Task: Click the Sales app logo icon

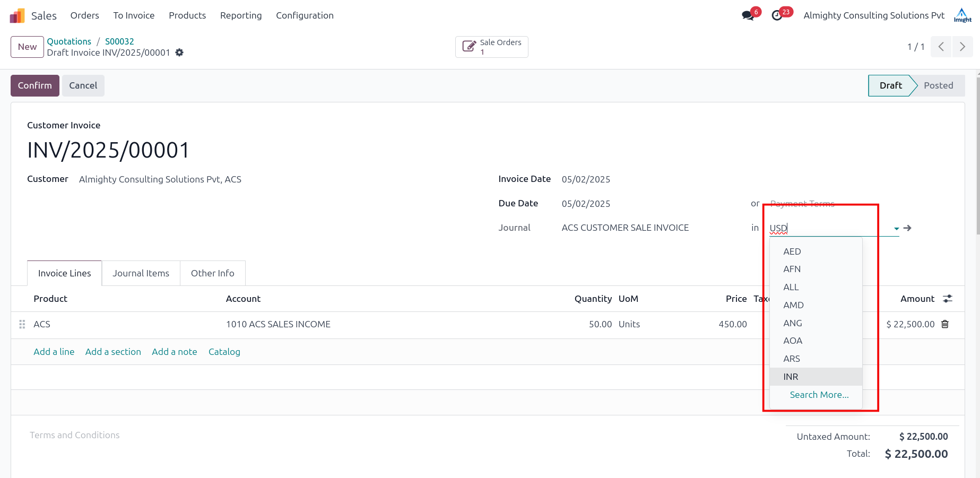Action: pos(17,16)
